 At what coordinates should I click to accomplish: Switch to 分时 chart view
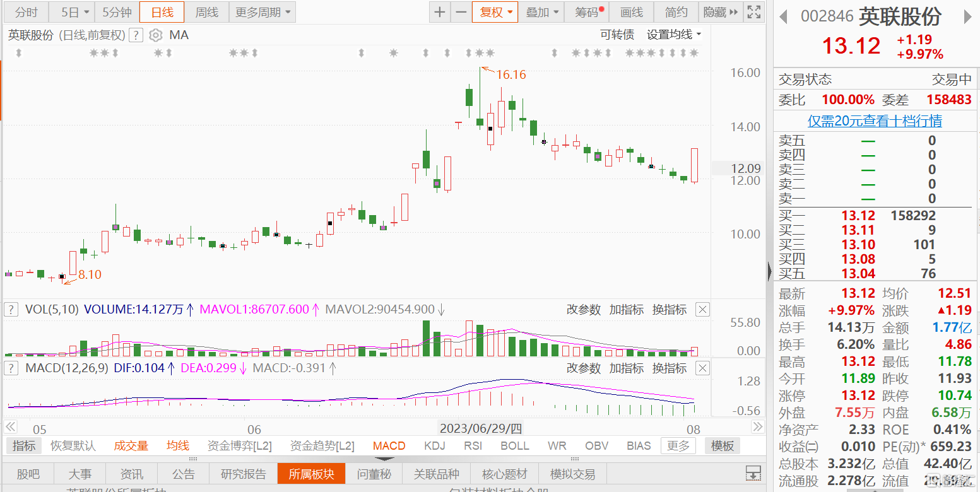coord(27,12)
